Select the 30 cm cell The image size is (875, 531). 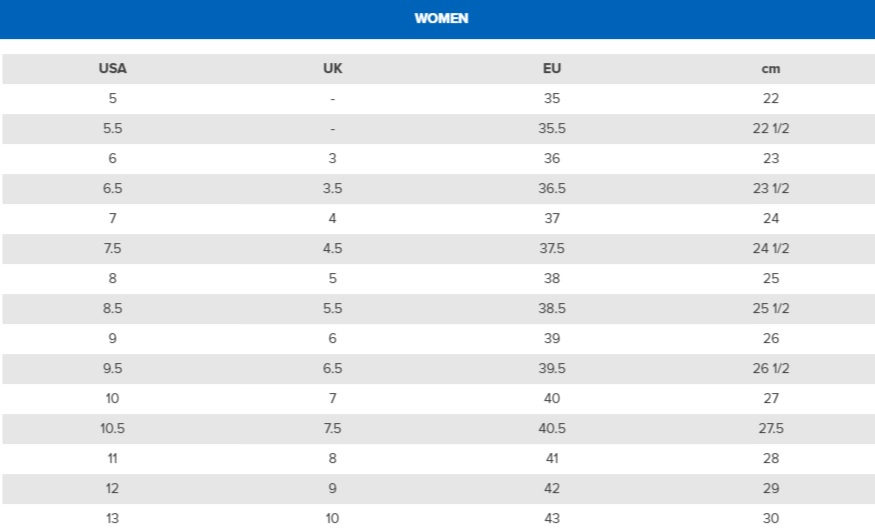(771, 519)
